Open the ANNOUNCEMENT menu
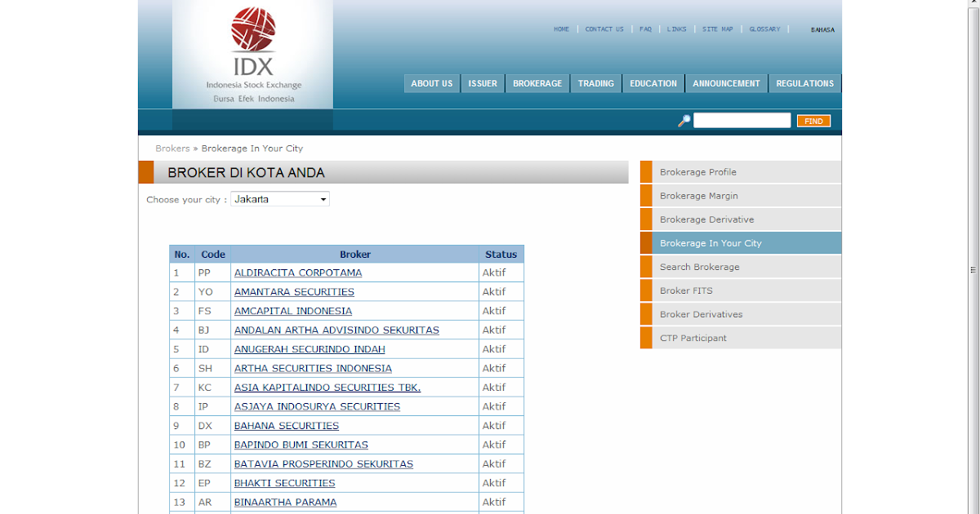980x514 pixels. pos(727,83)
